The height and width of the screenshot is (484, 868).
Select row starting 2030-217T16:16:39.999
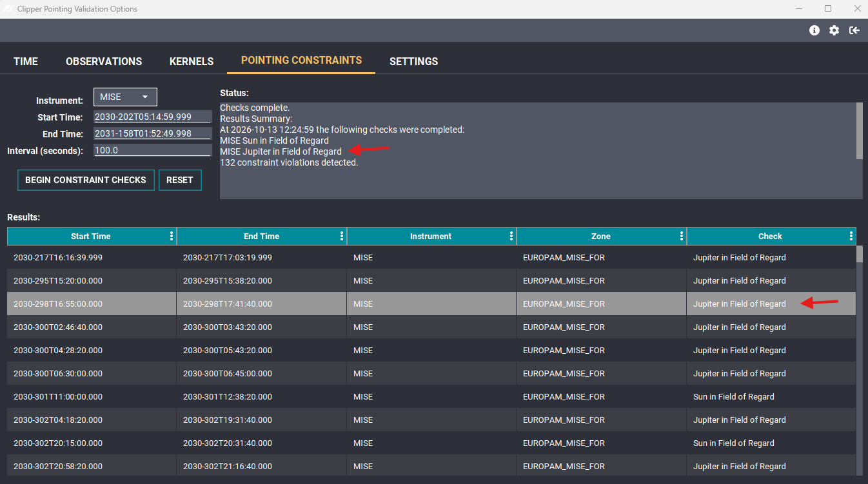[x=431, y=257]
